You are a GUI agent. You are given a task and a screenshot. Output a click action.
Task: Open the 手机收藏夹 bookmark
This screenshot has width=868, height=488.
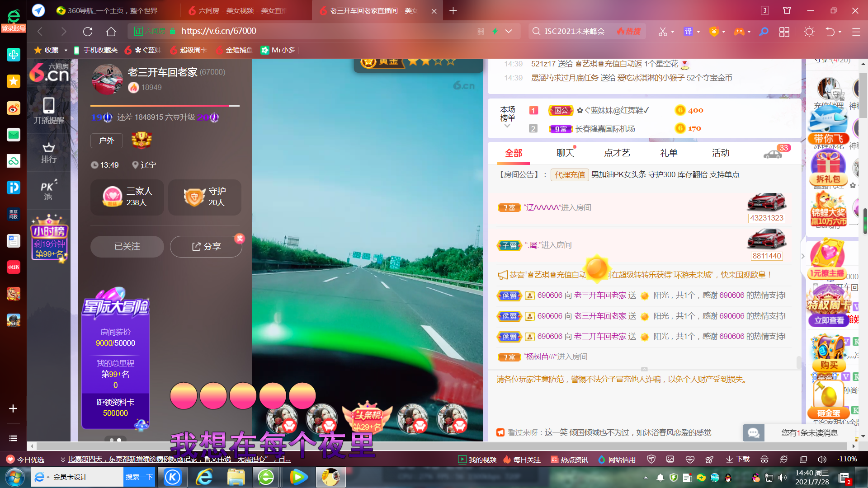[x=96, y=50]
